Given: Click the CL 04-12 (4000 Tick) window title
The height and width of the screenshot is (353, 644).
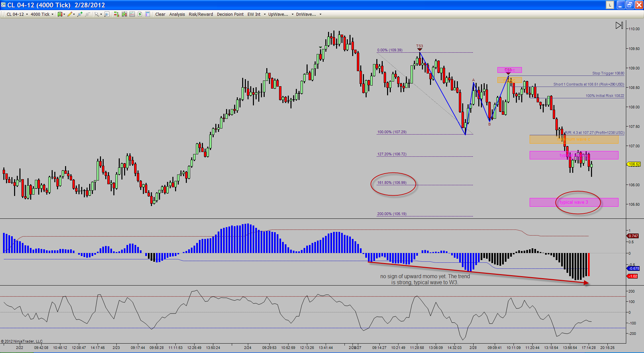Looking at the screenshot, I should coord(56,5).
